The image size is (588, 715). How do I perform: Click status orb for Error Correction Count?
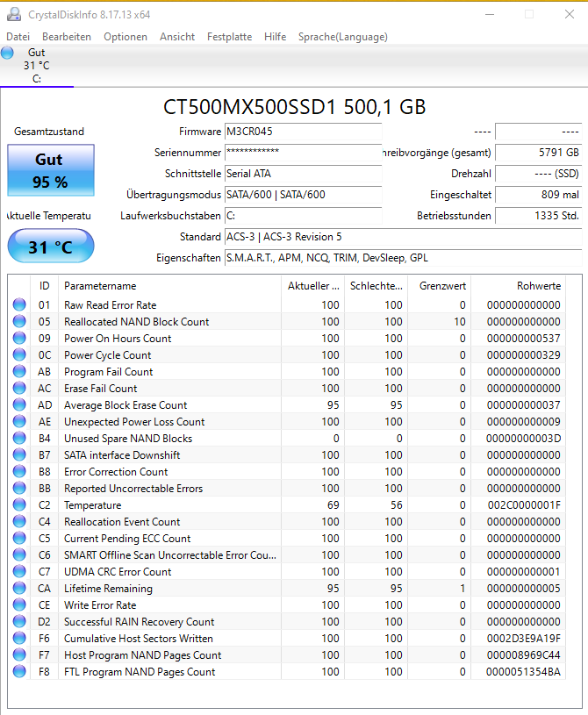point(19,471)
